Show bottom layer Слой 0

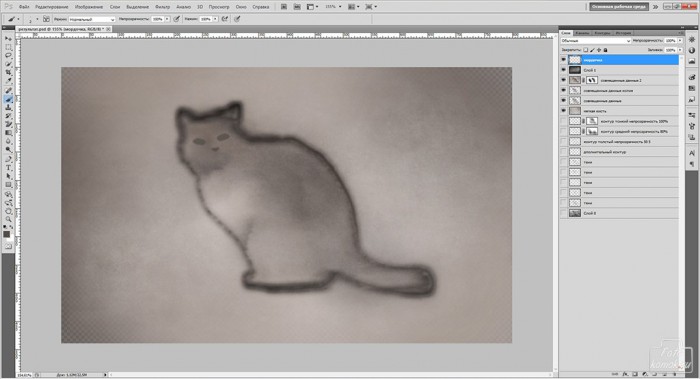(563, 213)
